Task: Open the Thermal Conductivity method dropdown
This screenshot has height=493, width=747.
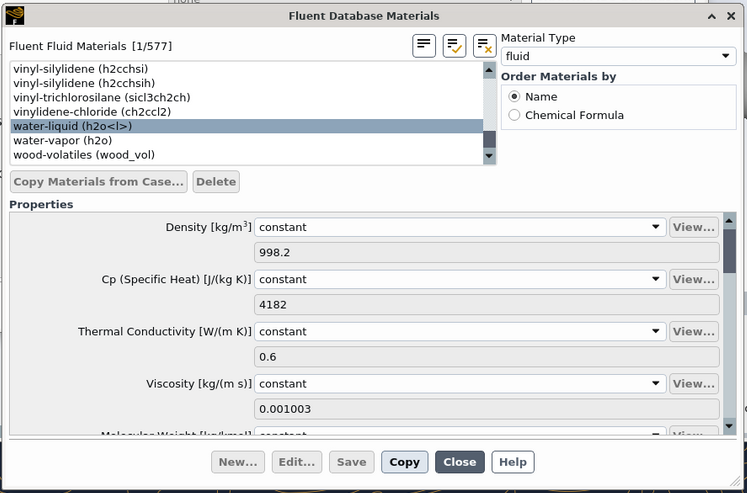Action: pyautogui.click(x=460, y=331)
